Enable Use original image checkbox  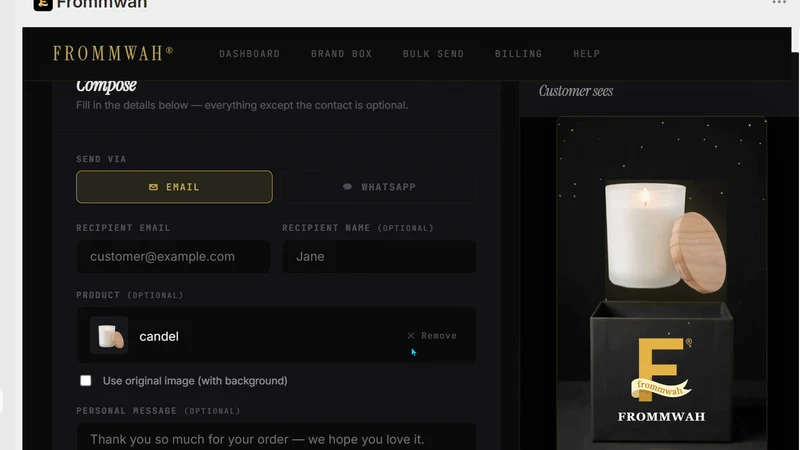pyautogui.click(x=86, y=381)
